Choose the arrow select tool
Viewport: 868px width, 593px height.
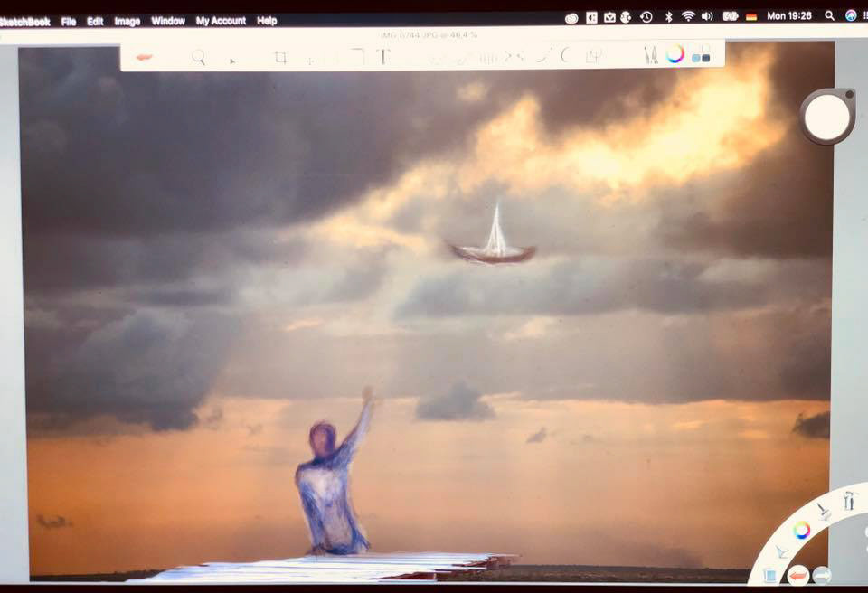coord(232,61)
